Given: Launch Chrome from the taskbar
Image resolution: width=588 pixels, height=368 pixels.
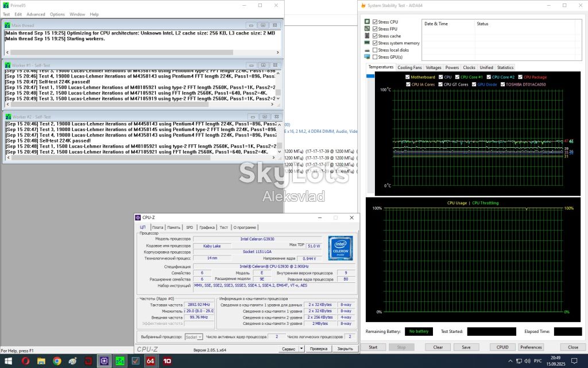Looking at the screenshot, I should pos(57,361).
